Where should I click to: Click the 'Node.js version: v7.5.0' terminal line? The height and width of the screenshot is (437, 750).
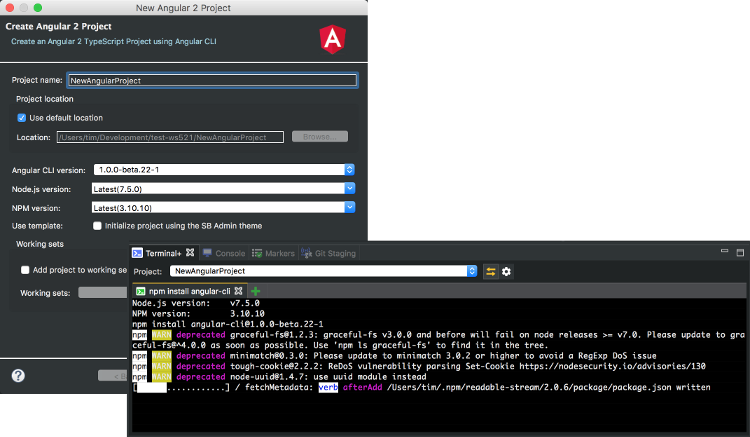(x=196, y=303)
